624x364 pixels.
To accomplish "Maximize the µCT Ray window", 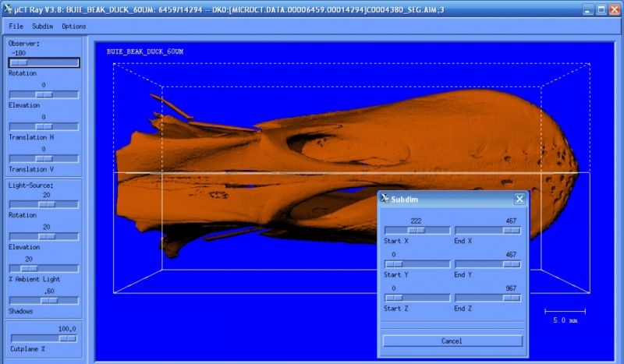I will click(601, 9).
